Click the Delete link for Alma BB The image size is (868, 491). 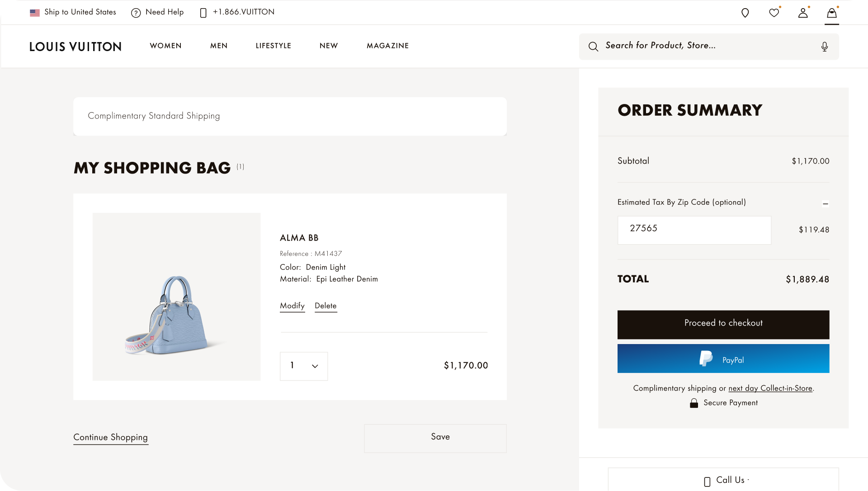(325, 306)
